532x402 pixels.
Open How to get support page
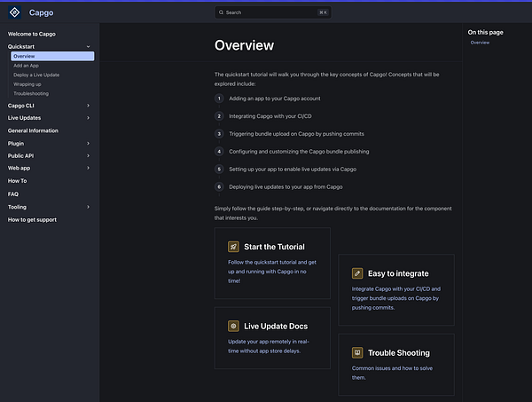32,220
